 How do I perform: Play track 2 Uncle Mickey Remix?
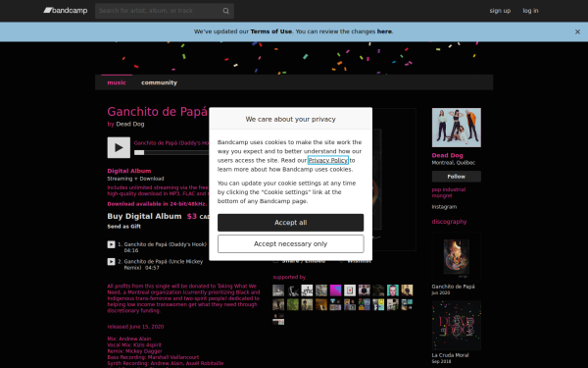point(111,262)
